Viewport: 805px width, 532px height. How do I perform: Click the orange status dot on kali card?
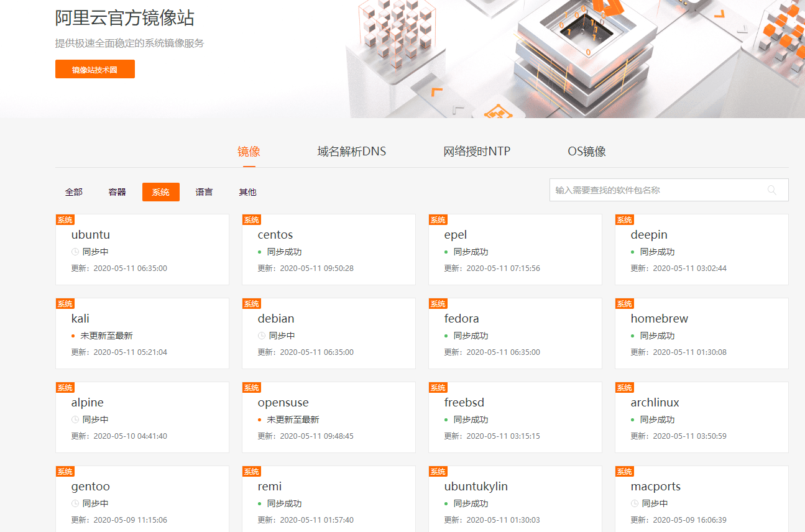[73, 336]
